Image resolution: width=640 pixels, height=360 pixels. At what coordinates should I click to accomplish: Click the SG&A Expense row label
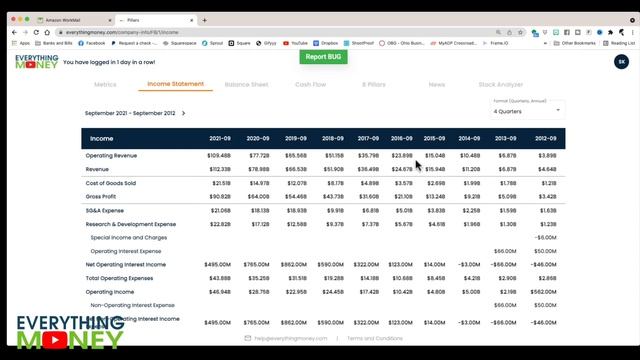(x=104, y=211)
